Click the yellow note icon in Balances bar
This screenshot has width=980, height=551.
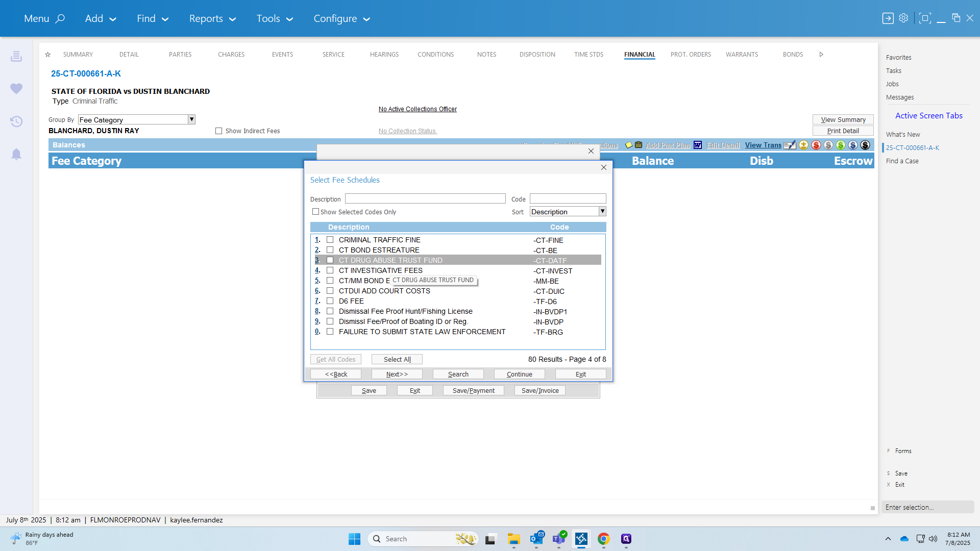click(629, 145)
